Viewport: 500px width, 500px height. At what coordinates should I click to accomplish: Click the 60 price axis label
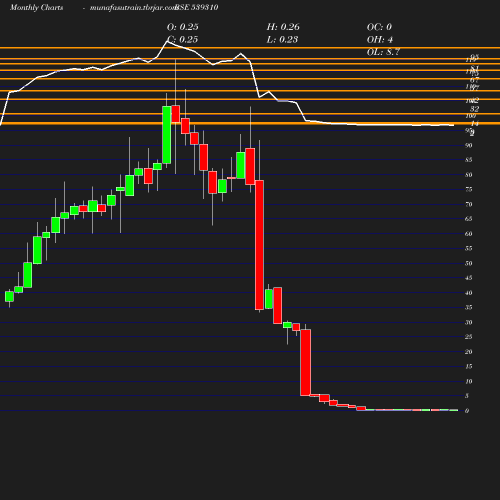[469, 234]
